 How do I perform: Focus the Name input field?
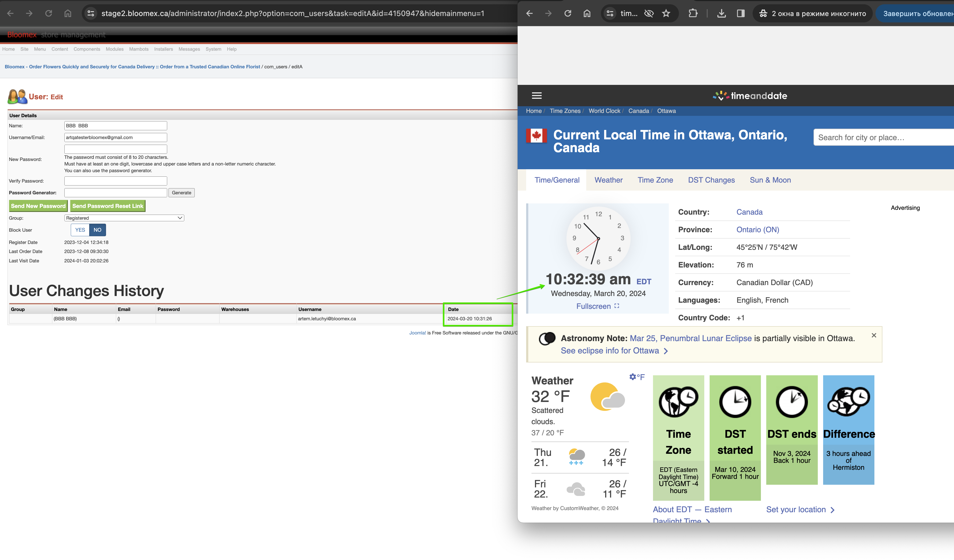tap(115, 126)
